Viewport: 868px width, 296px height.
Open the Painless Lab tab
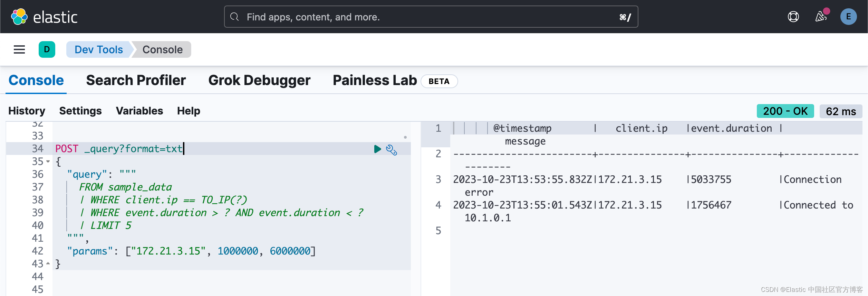pyautogui.click(x=375, y=80)
